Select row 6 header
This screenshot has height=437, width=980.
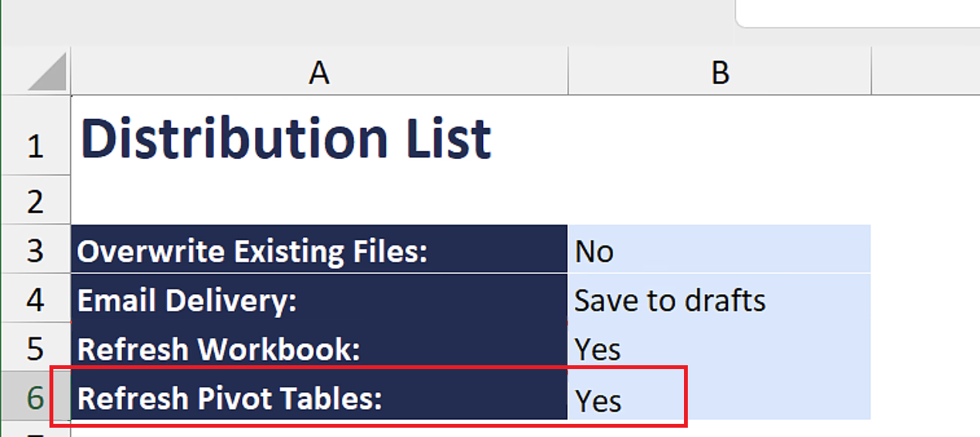(36, 395)
